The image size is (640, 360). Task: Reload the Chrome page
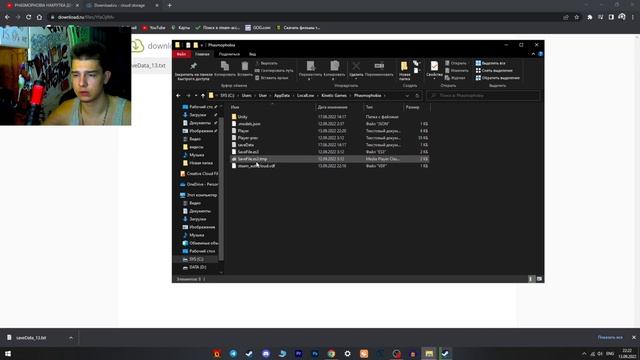point(28,17)
